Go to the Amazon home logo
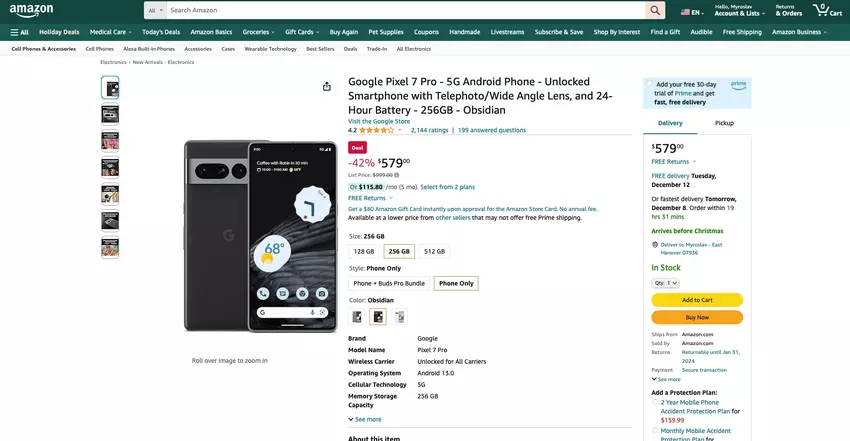 [35, 10]
